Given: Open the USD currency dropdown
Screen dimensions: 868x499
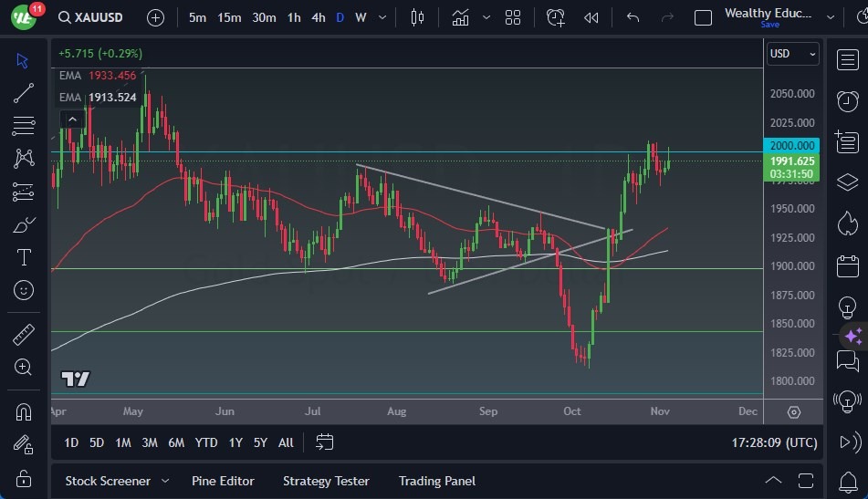Looking at the screenshot, I should point(792,54).
